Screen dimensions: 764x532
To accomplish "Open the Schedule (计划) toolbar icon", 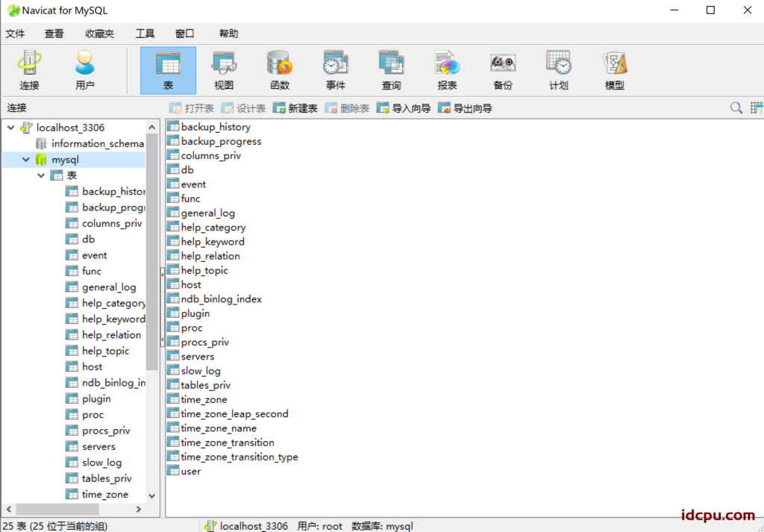I will pos(559,71).
